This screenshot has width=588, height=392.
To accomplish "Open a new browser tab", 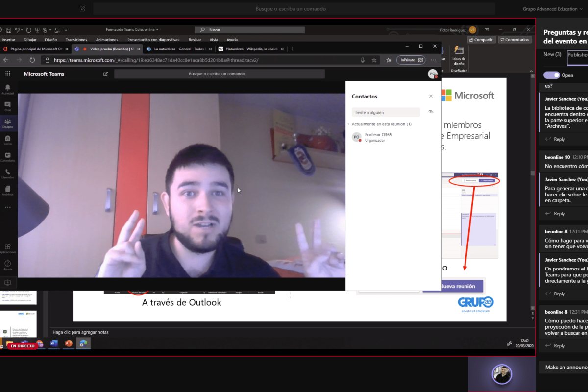I will (x=292, y=49).
